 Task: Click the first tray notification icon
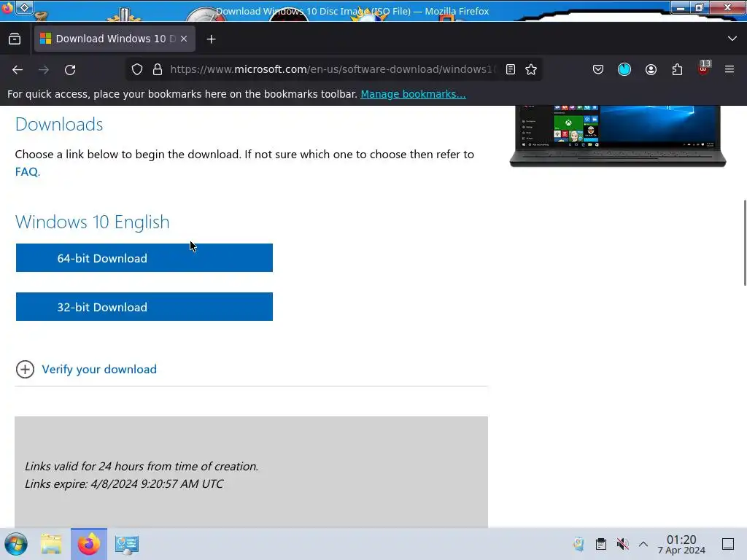tap(578, 544)
